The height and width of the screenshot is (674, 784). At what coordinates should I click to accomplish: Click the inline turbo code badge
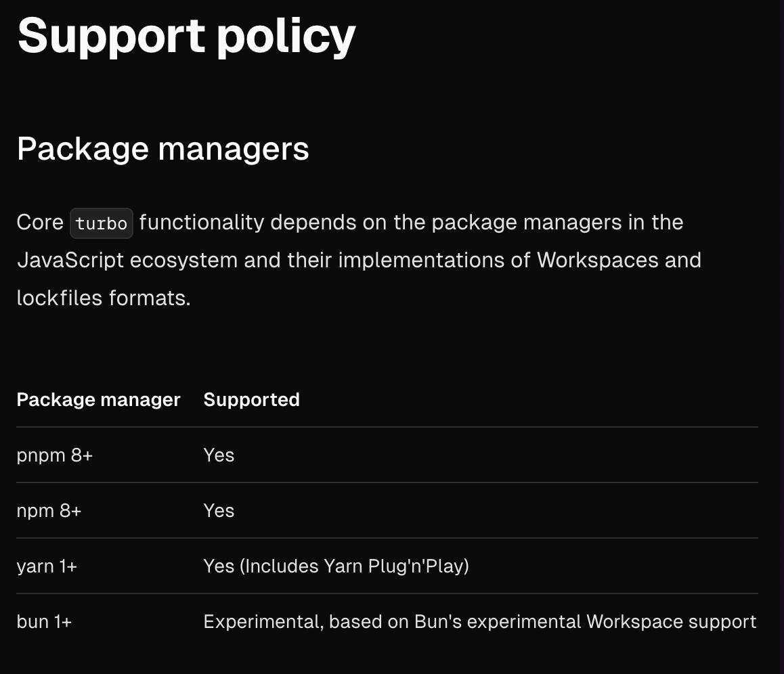[102, 223]
